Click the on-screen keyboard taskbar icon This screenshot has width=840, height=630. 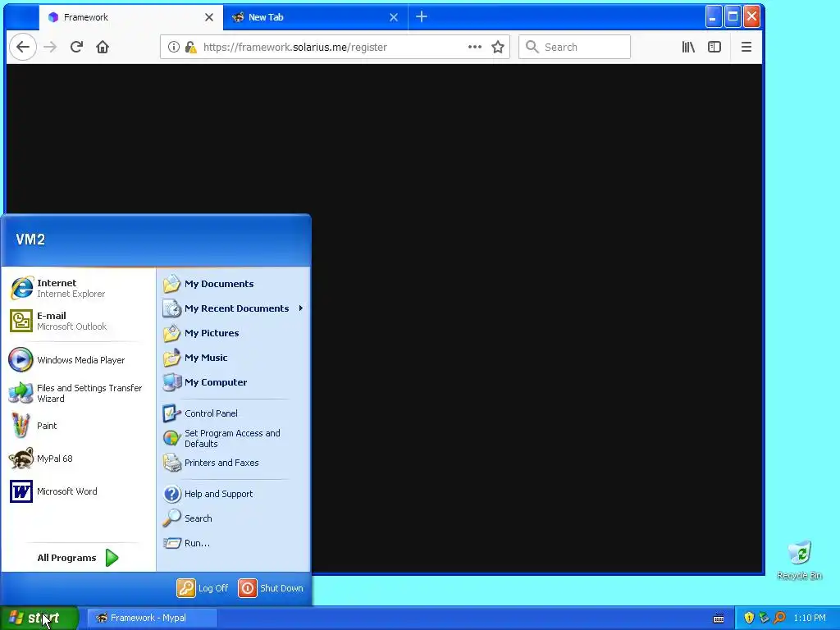(719, 619)
